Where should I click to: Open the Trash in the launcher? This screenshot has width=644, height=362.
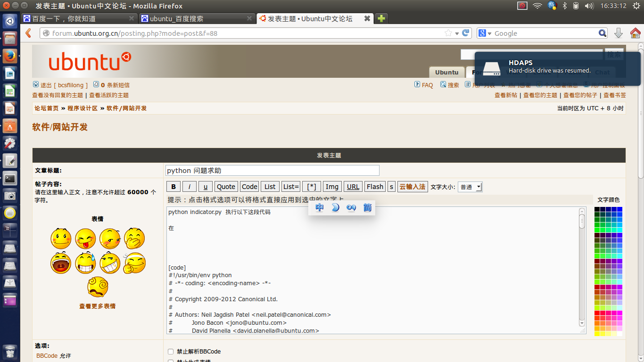(x=10, y=351)
